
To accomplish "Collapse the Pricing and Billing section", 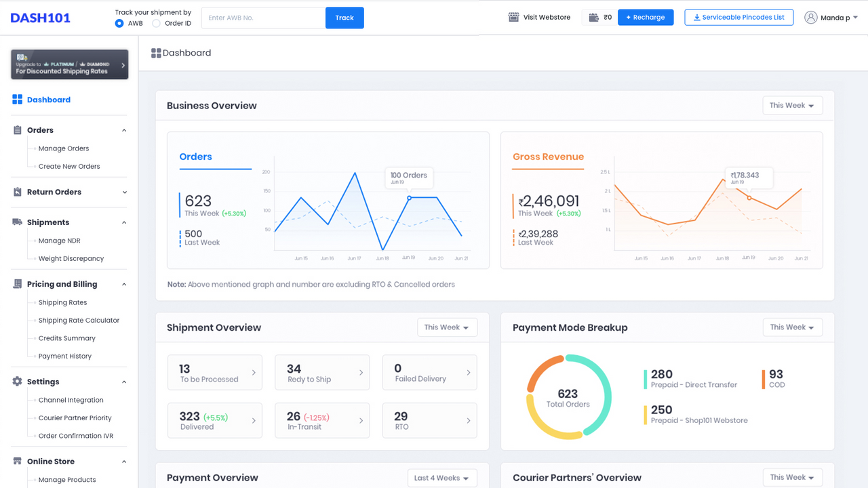I will click(123, 284).
